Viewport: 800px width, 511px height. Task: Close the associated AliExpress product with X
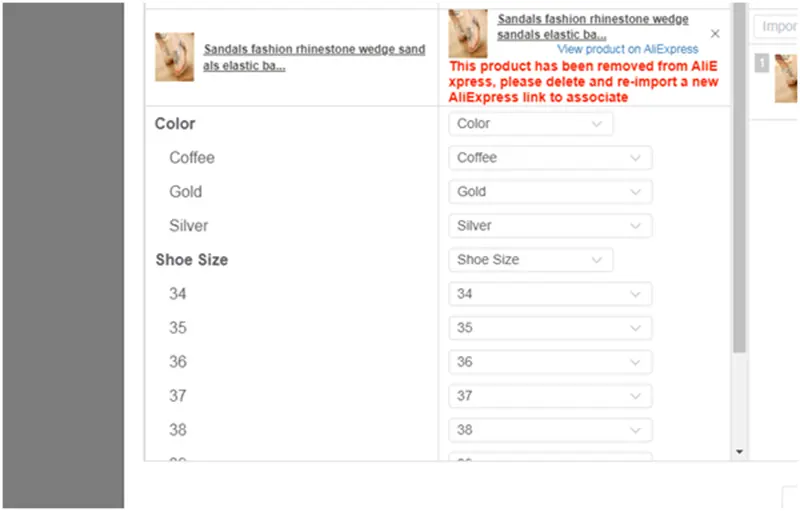(x=715, y=34)
